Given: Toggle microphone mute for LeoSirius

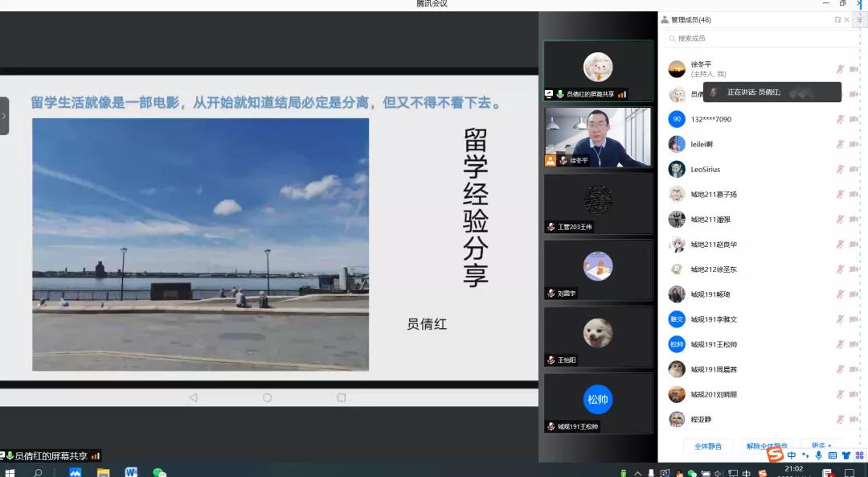Looking at the screenshot, I should [x=840, y=170].
